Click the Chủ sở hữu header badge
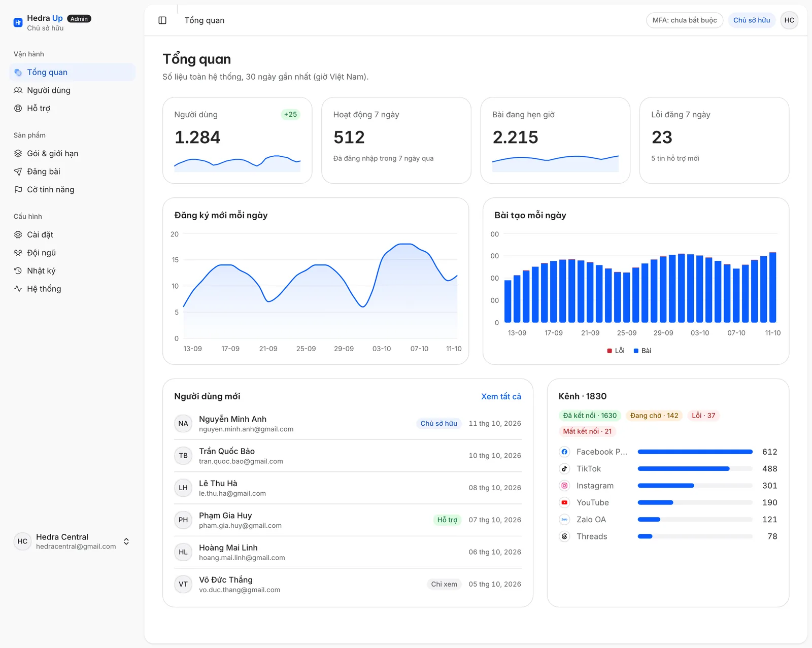The image size is (812, 648). click(x=752, y=20)
